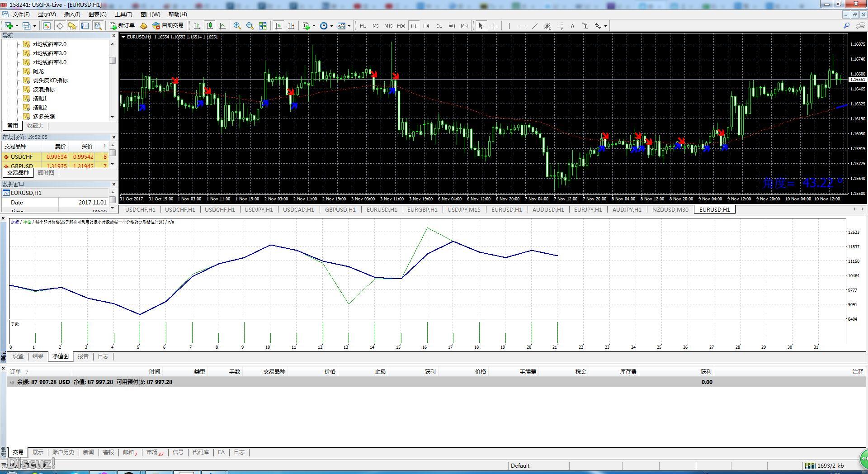Open the new chart toolbar icon

coord(9,26)
